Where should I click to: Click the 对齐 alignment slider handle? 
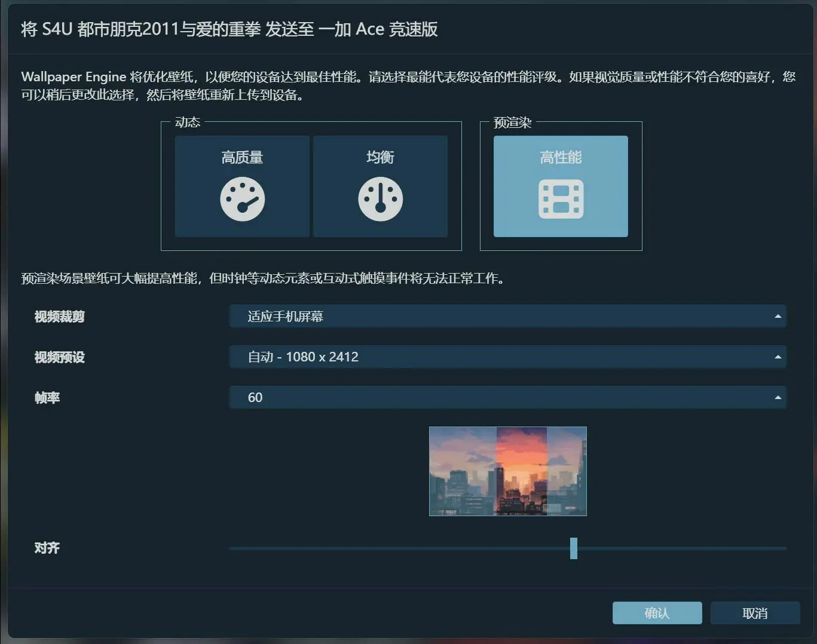(x=574, y=548)
